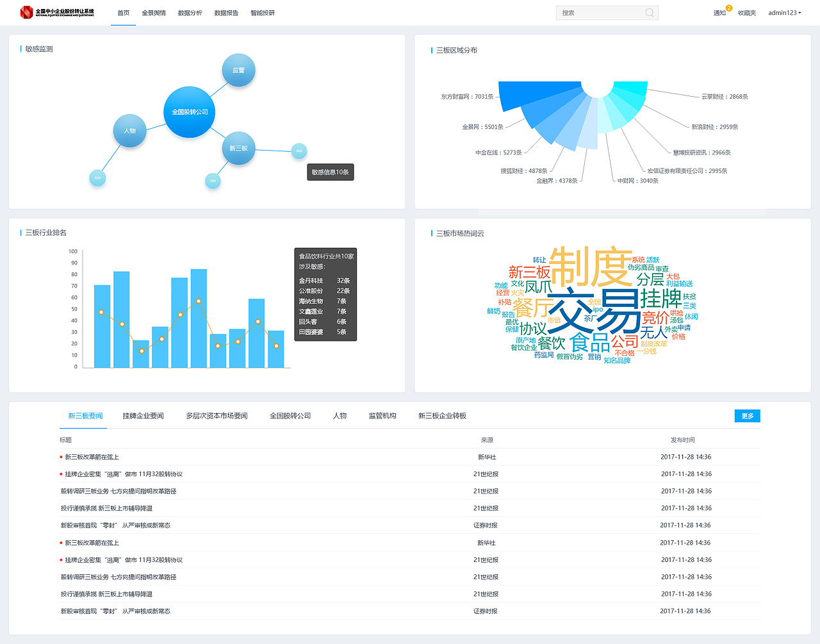Switch to the 挂牌企业要闻 tab
Screen dimensions: 820x644
click(143, 416)
